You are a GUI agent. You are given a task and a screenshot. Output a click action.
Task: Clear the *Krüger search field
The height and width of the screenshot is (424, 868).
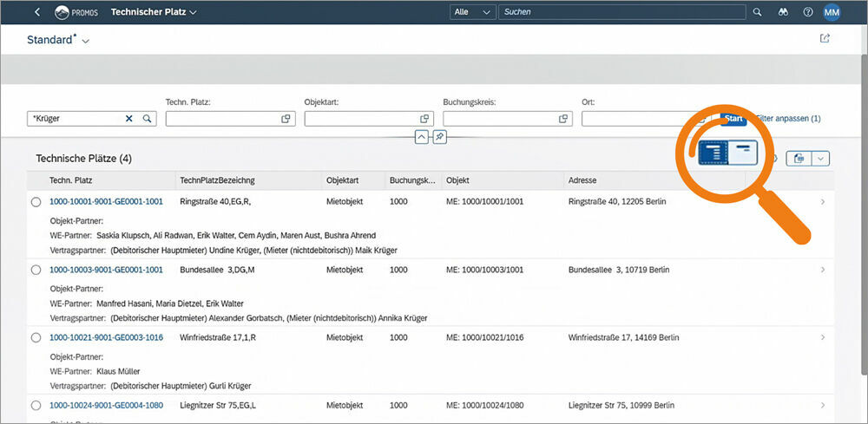pos(129,119)
